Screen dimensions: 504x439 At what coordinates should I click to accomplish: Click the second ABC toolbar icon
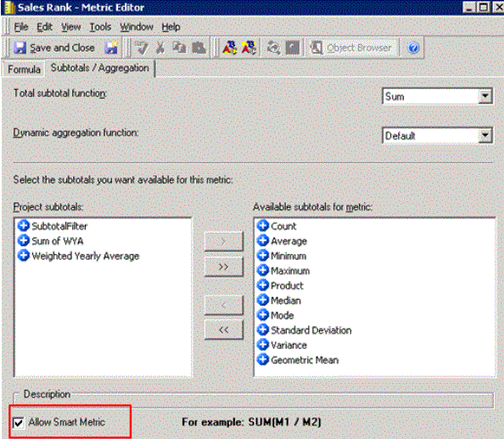[x=249, y=48]
